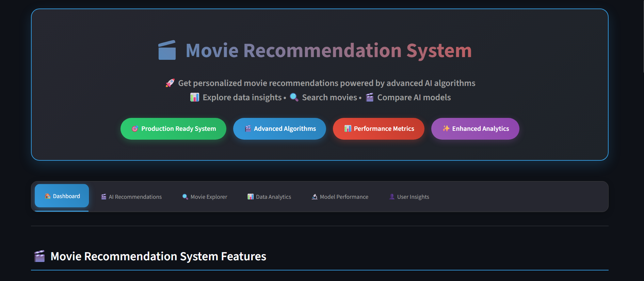Viewport: 644px width, 281px height.
Task: Select the Model Performance tab
Action: point(340,197)
